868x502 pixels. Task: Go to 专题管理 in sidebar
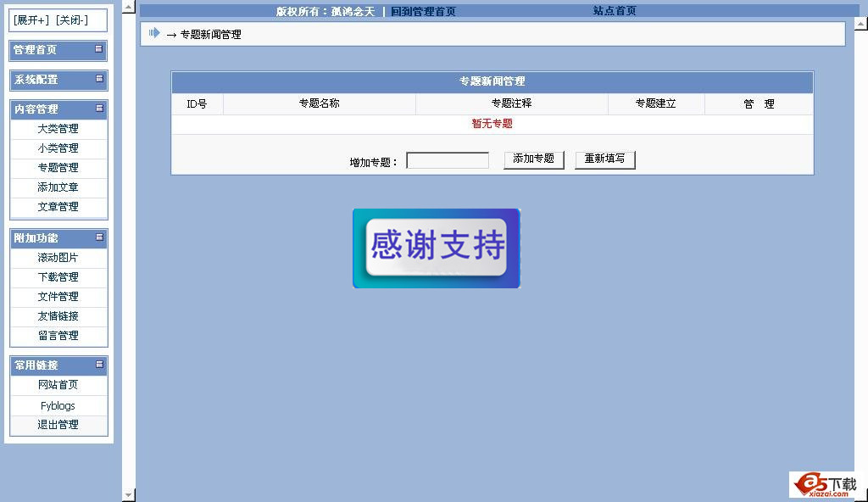(x=58, y=167)
